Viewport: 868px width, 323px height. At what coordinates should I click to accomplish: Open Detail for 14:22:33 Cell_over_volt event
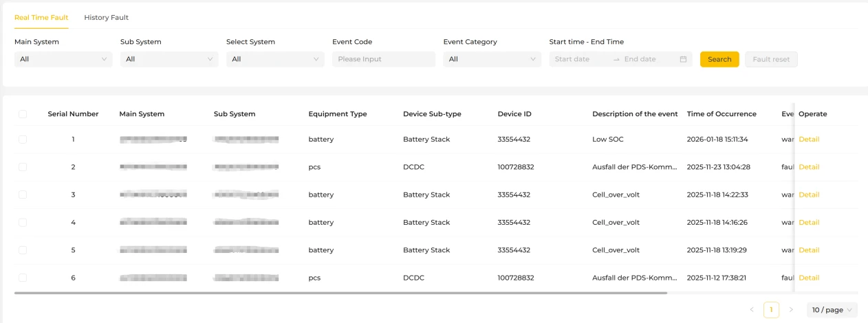click(x=809, y=194)
